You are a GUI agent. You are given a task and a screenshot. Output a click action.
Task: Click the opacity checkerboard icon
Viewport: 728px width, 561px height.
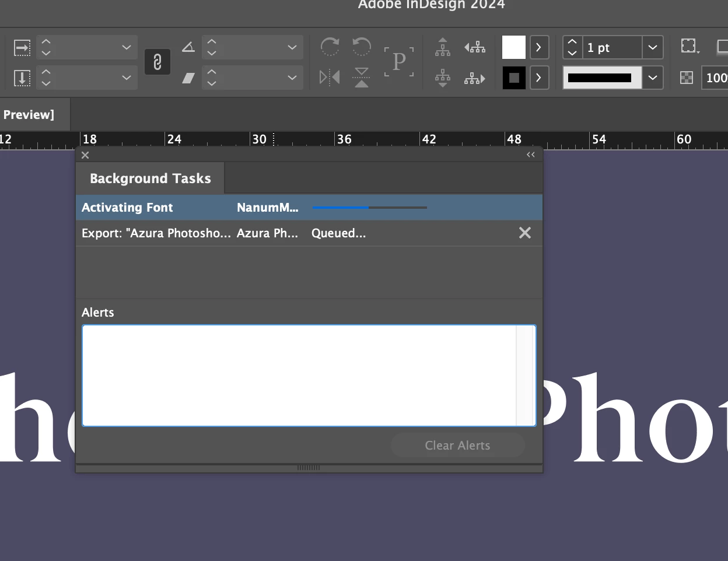point(687,78)
